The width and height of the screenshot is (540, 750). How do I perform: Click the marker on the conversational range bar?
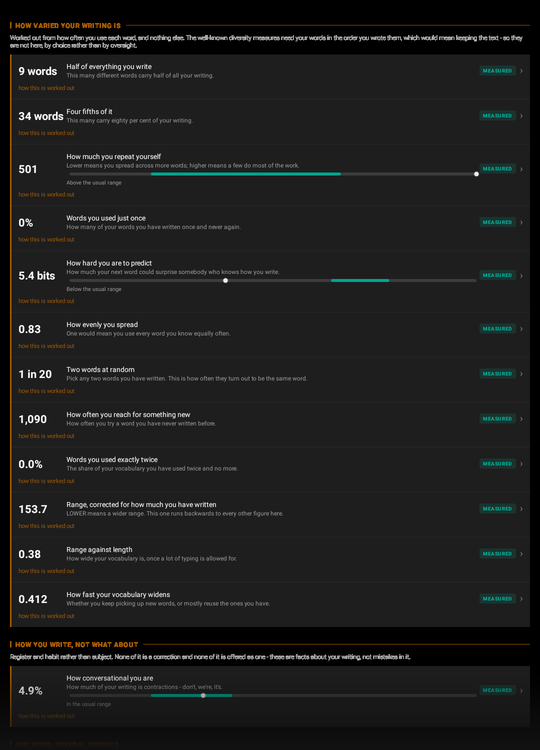(x=203, y=695)
